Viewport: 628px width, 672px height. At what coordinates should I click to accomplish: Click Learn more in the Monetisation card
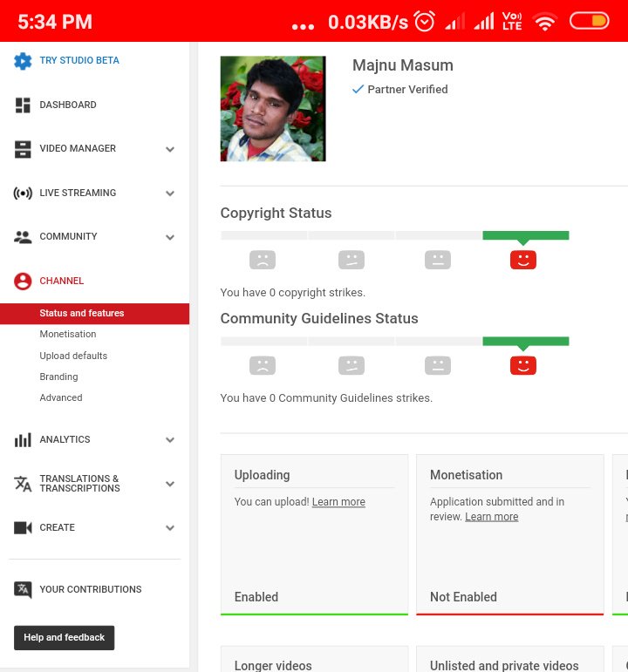[x=492, y=517]
